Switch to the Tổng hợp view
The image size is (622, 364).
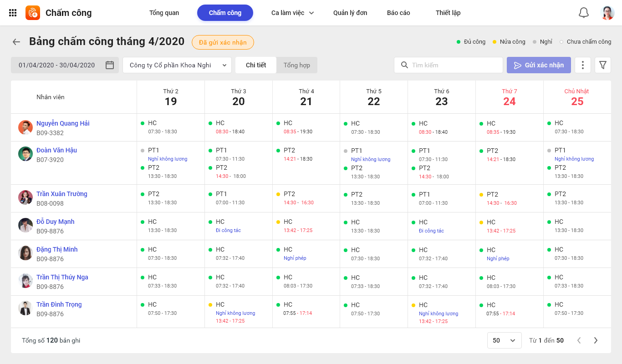click(x=297, y=65)
